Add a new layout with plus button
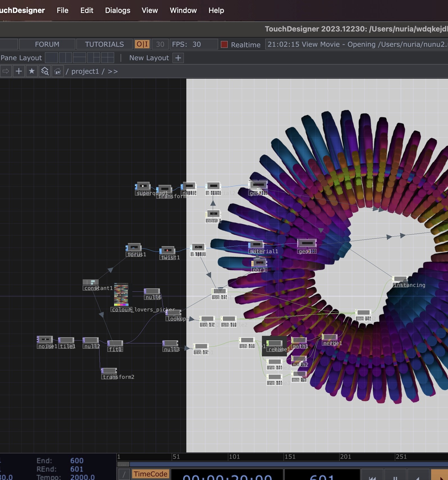Viewport: 448px width, 480px height. click(x=178, y=58)
